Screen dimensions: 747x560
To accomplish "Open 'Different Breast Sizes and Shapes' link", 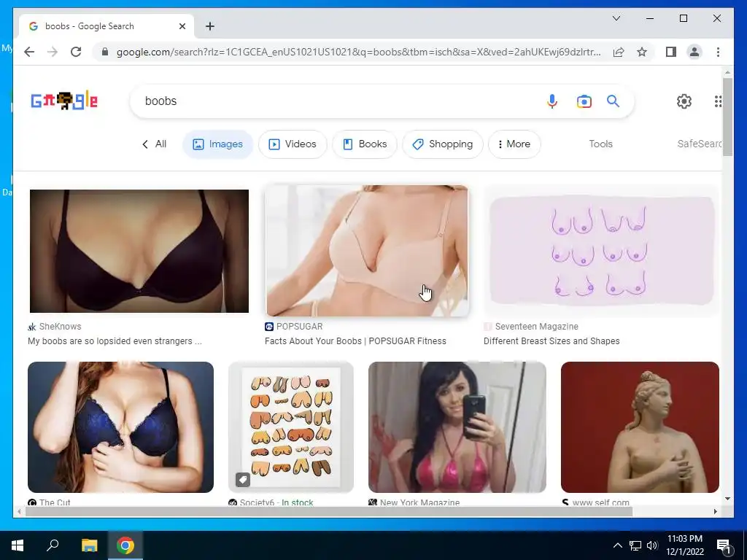I will [551, 341].
